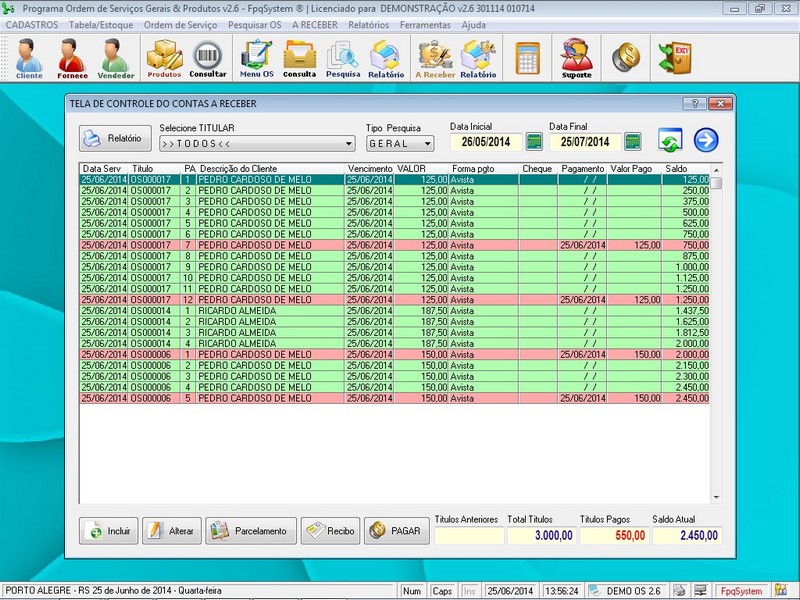The height and width of the screenshot is (600, 800).
Task: Click the Data Final date field
Action: [x=585, y=142]
